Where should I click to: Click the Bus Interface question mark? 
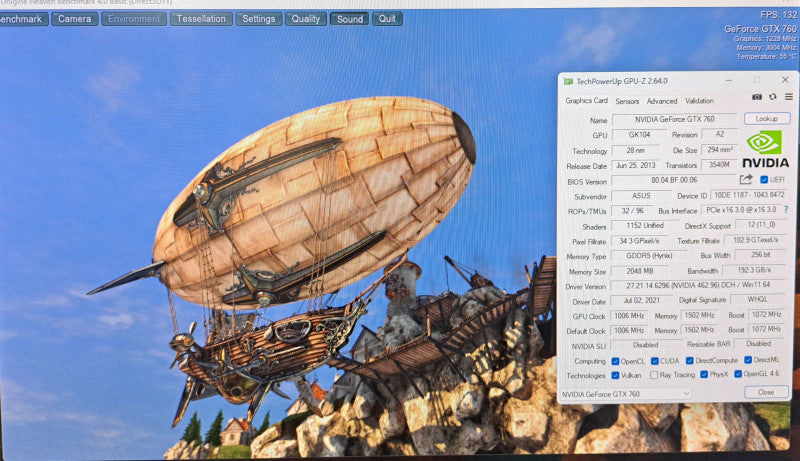[786, 210]
